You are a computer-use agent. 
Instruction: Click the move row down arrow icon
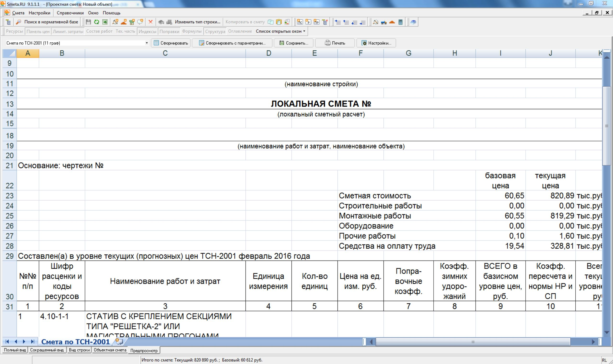(355, 22)
